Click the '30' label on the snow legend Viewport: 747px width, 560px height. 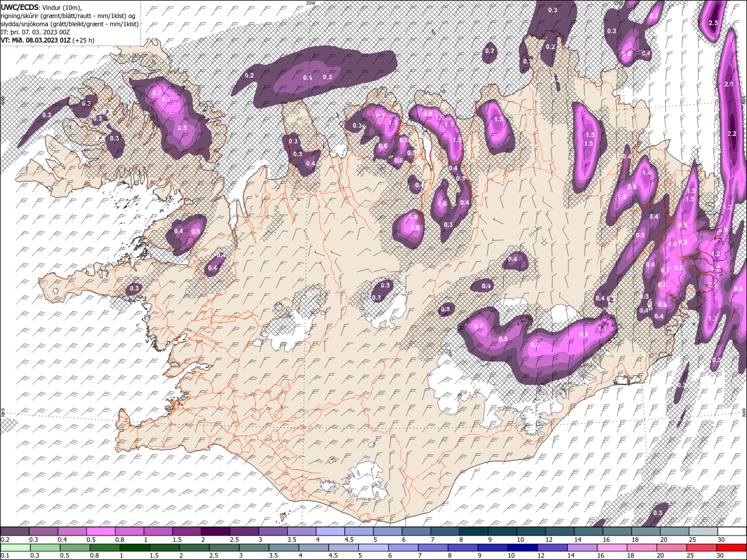[721, 540]
